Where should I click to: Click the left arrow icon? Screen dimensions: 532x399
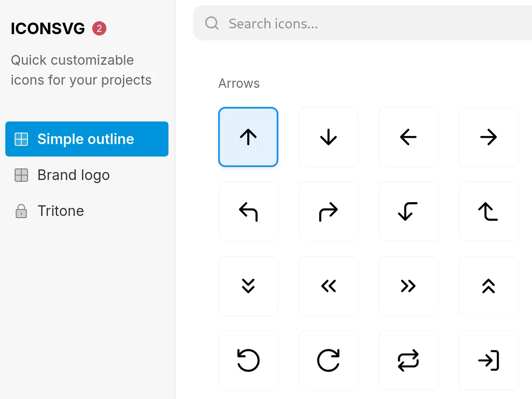[x=408, y=137]
